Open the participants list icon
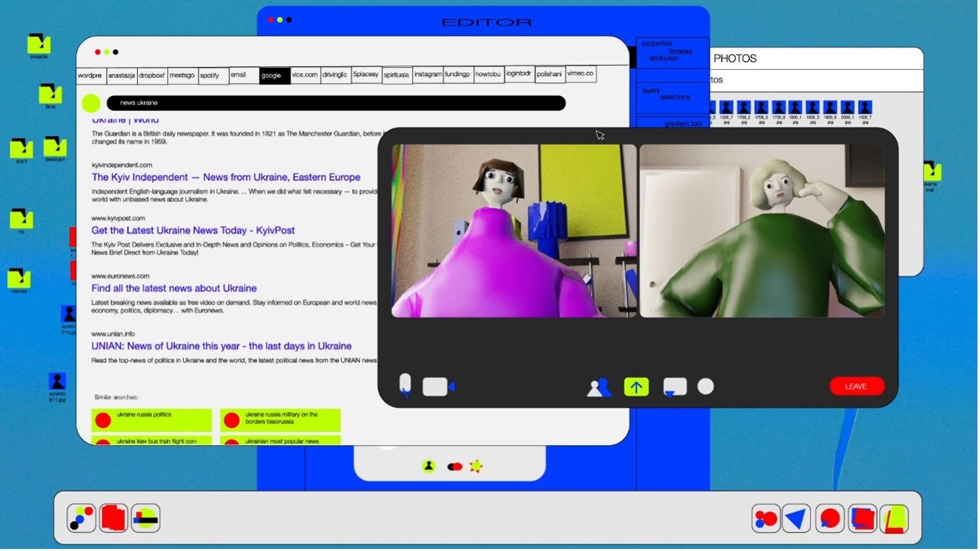 coord(599,387)
